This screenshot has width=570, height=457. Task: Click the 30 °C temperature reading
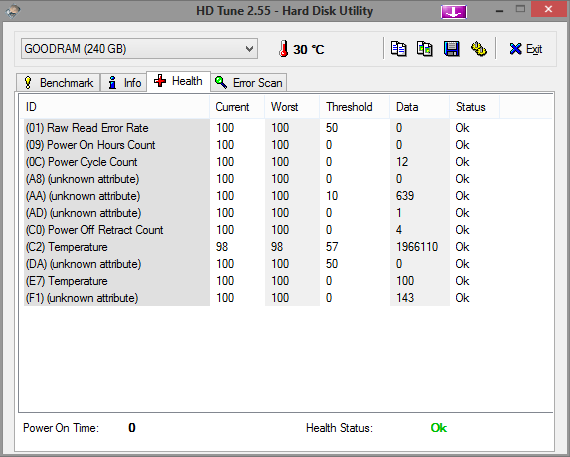pyautogui.click(x=309, y=49)
